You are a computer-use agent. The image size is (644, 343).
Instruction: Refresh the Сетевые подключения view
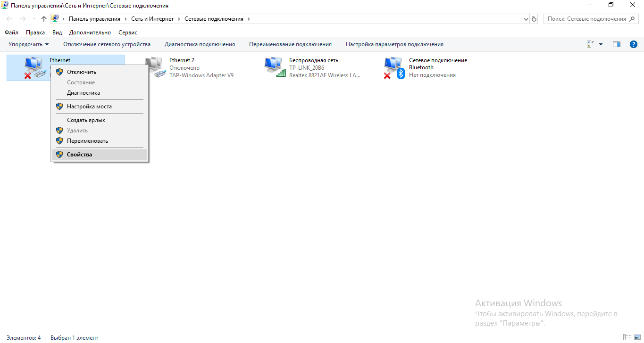(x=534, y=19)
